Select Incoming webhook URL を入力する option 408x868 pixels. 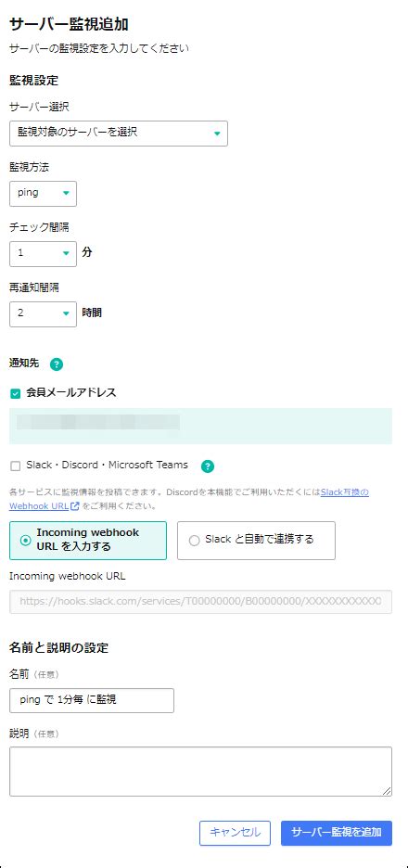(x=88, y=541)
